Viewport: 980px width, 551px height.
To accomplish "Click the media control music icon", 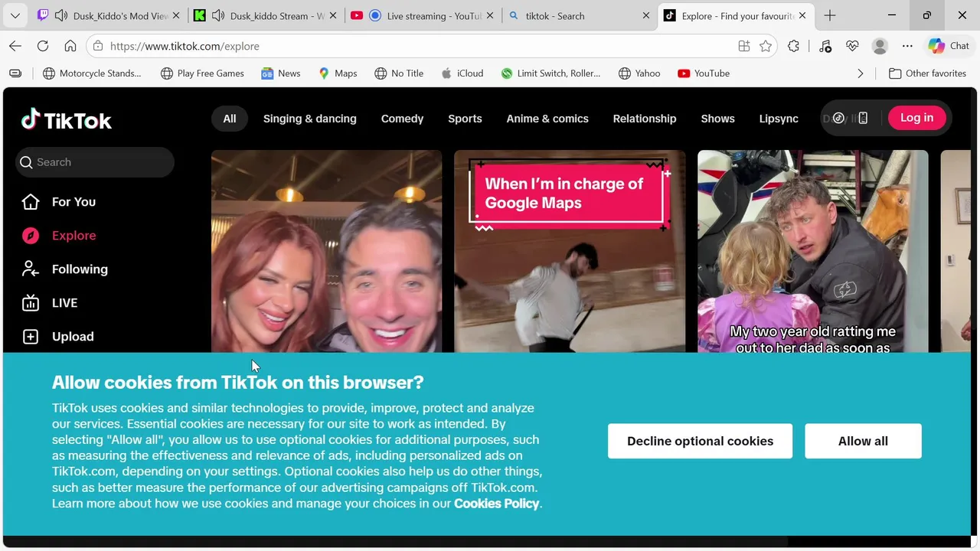I will point(825,46).
